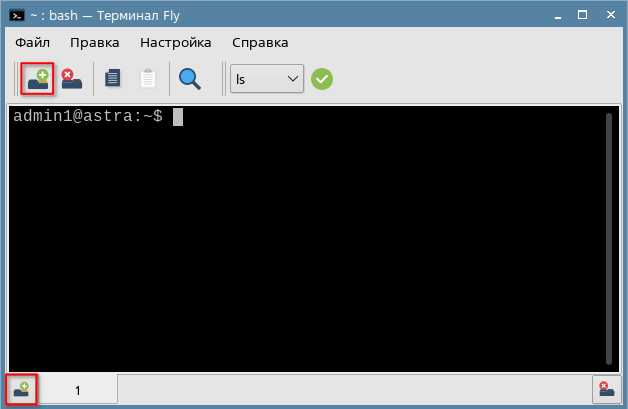Open search with the magnifier icon

click(x=188, y=78)
